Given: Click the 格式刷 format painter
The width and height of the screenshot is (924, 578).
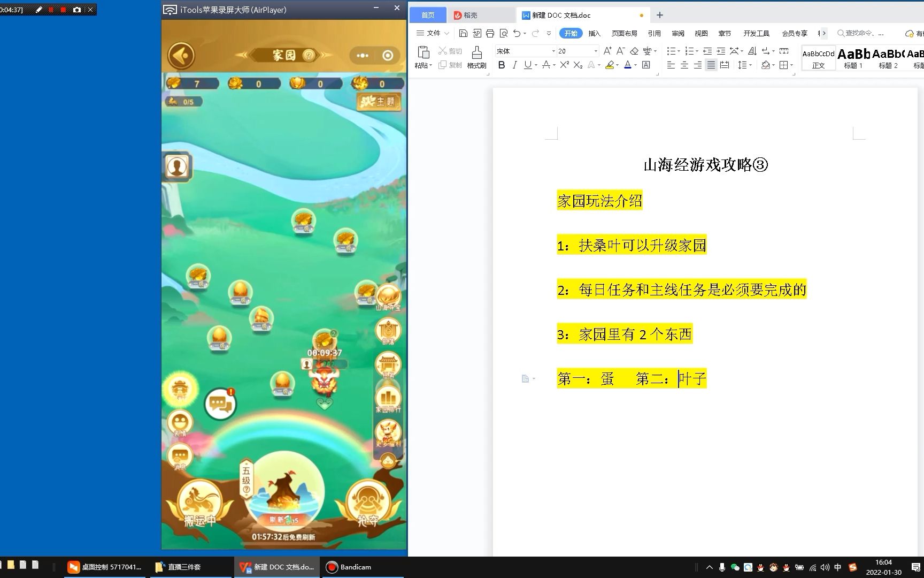Looking at the screenshot, I should click(x=476, y=57).
